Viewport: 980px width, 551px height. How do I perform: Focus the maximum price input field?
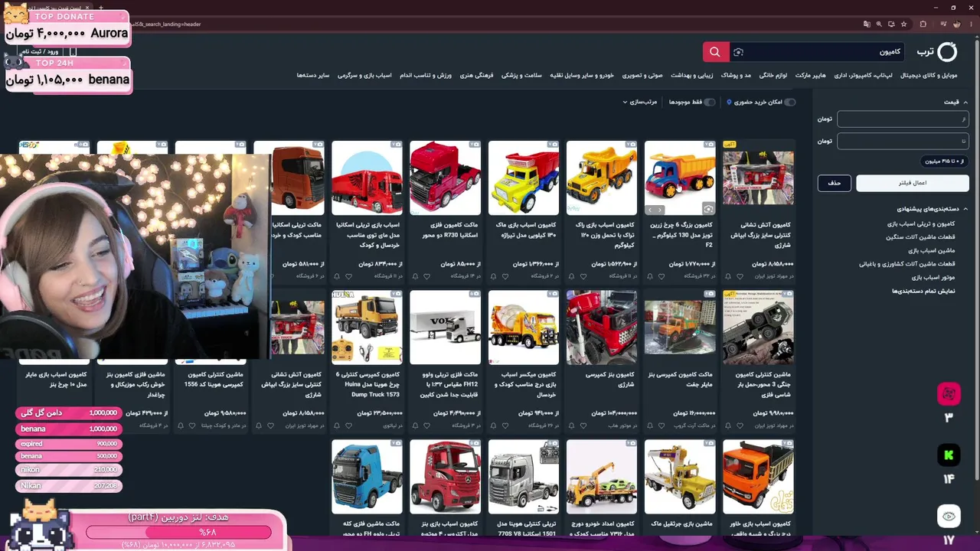coord(903,141)
